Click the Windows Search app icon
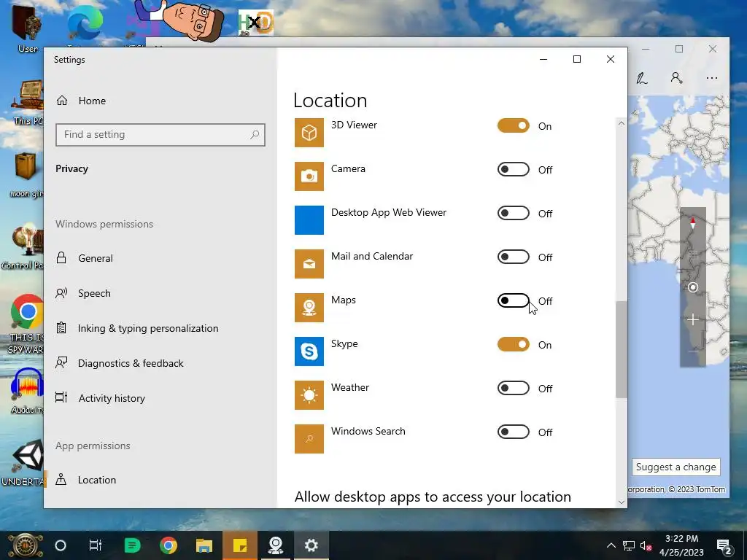 [x=309, y=439]
